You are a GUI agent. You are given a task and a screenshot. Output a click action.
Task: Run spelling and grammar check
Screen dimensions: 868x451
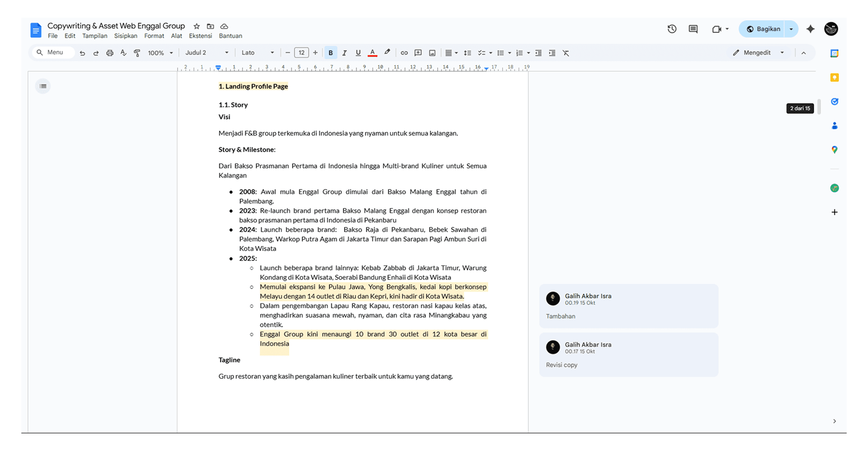123,53
